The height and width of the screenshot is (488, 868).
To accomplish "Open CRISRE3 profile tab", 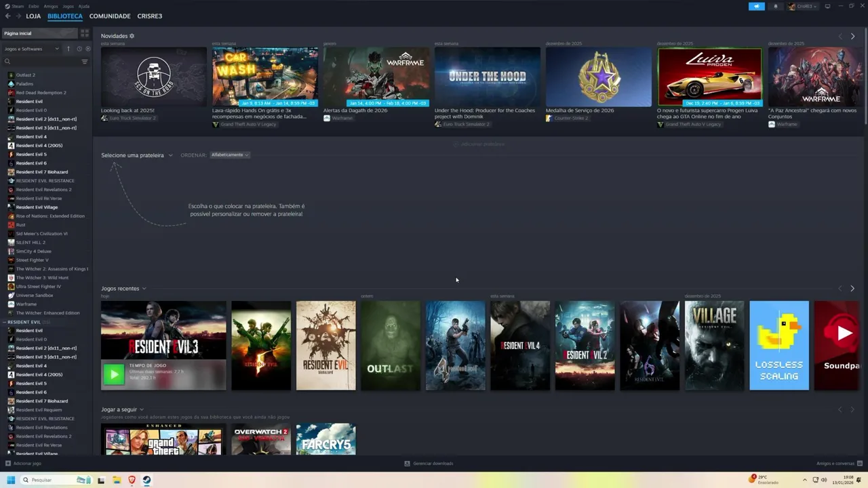I will click(x=150, y=16).
